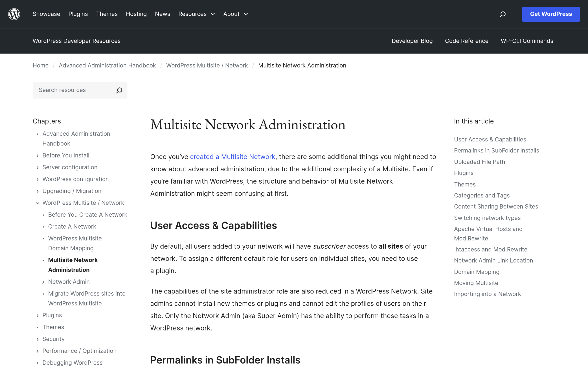
Task: Open WP-CLI Commands link
Action: tap(527, 41)
